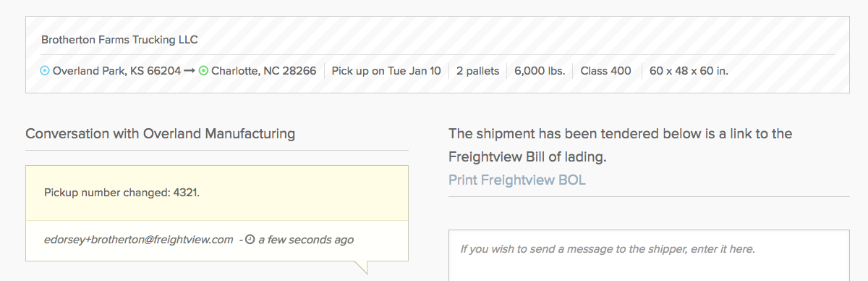Viewport: 868px width, 281px height.
Task: Select the Pick up on Tue Jan 10 text
Action: click(386, 71)
